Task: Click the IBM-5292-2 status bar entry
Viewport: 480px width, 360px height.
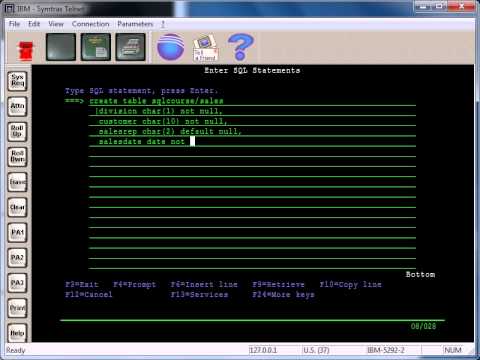Action: [386, 350]
